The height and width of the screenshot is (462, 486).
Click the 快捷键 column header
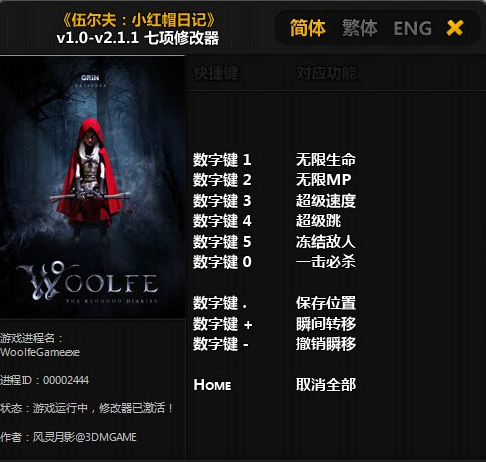(216, 73)
